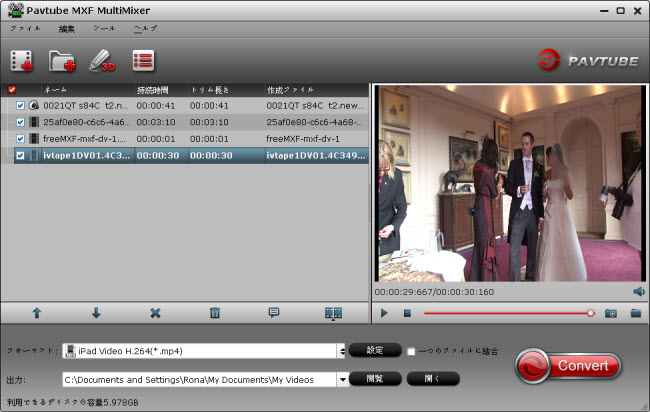Viewport: 650px width, 412px height.
Task: Uncheck the ivtape1DV01 file checkbox
Action: [20, 155]
